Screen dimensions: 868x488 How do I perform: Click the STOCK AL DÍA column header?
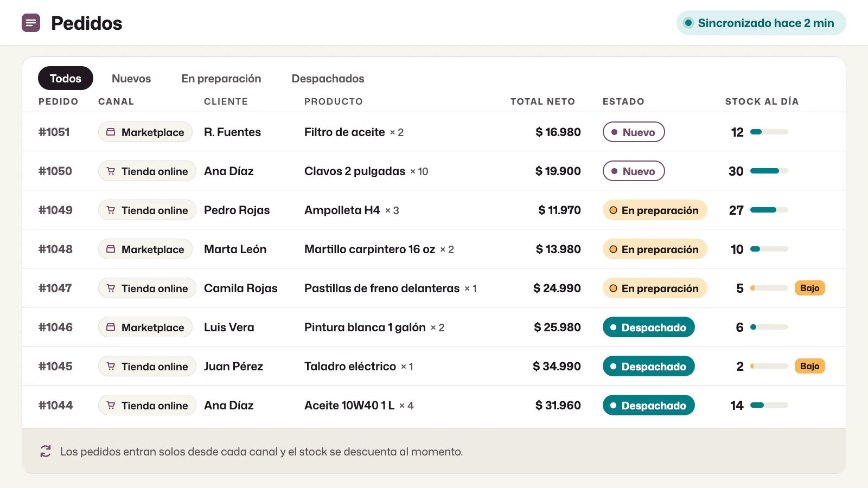[762, 101]
